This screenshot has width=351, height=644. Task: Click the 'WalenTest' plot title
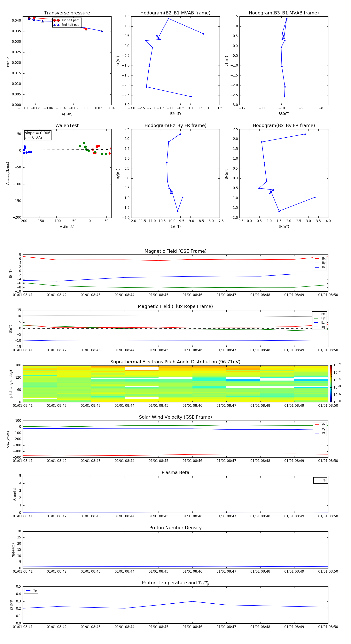click(x=67, y=125)
